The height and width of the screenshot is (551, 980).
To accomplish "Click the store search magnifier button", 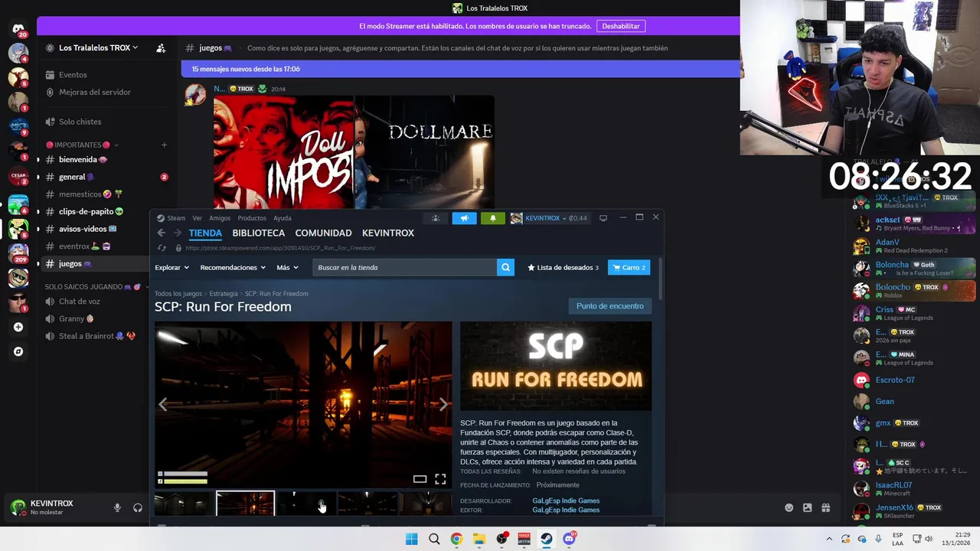I will click(x=505, y=267).
